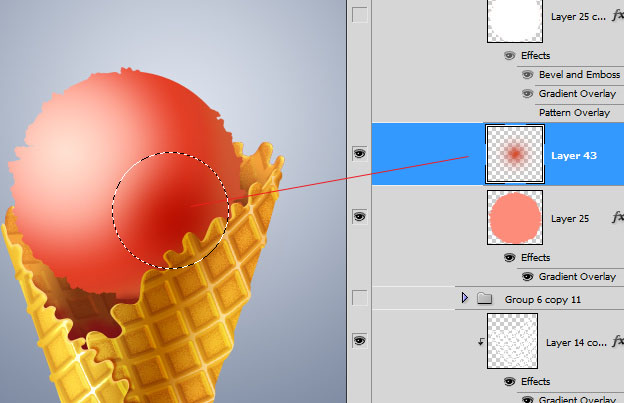Select Layer 14 copy thumbnail
Image resolution: width=624 pixels, height=403 pixels.
pyautogui.click(x=513, y=341)
